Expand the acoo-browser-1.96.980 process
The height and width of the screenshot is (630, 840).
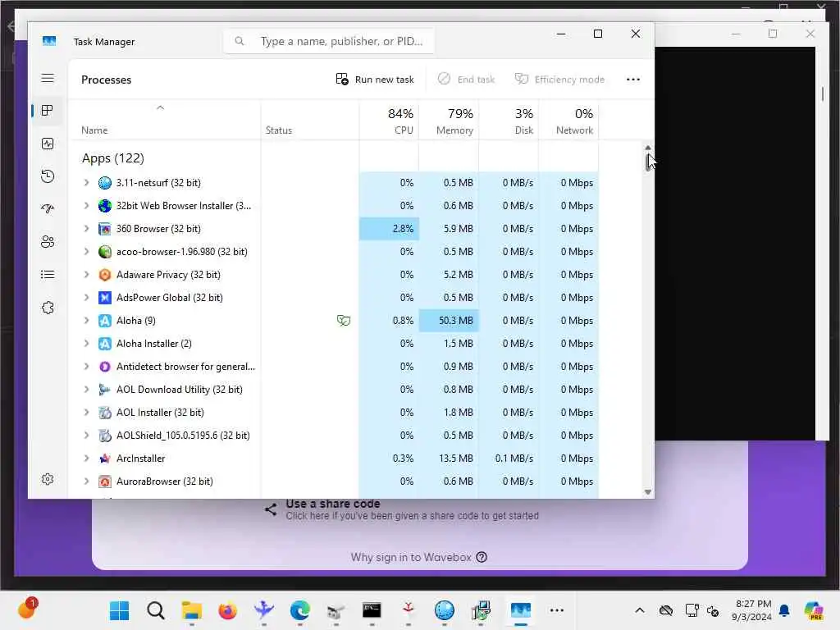(86, 251)
